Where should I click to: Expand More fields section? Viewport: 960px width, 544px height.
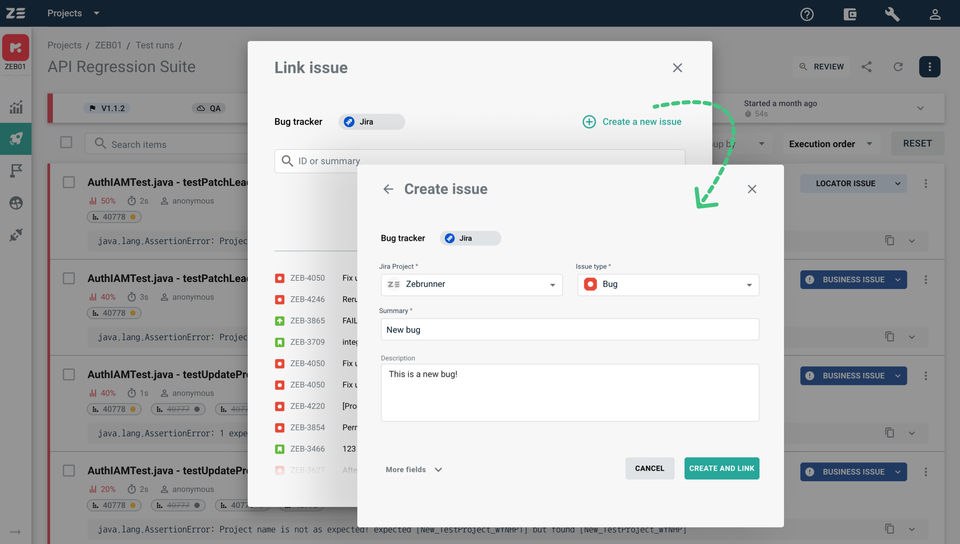click(x=414, y=469)
